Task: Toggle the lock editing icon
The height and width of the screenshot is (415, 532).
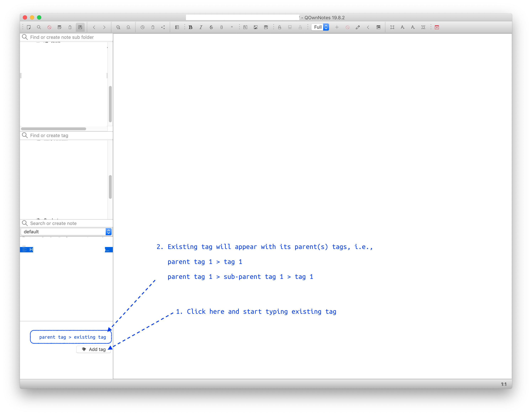Action: click(x=280, y=27)
